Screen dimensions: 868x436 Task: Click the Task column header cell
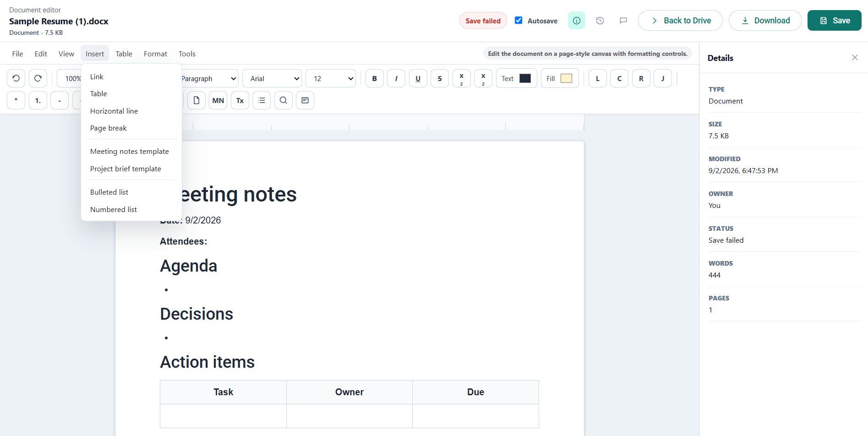tap(223, 392)
